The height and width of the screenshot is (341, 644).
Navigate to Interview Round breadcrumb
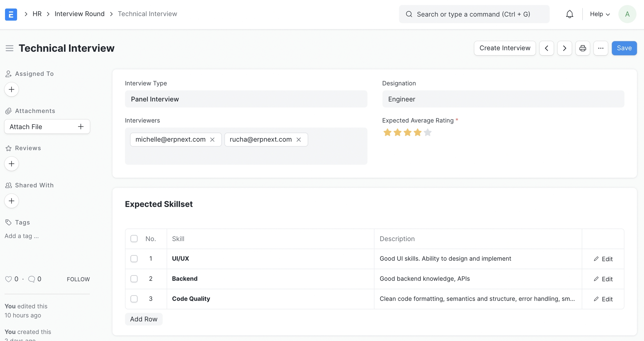coord(79,14)
